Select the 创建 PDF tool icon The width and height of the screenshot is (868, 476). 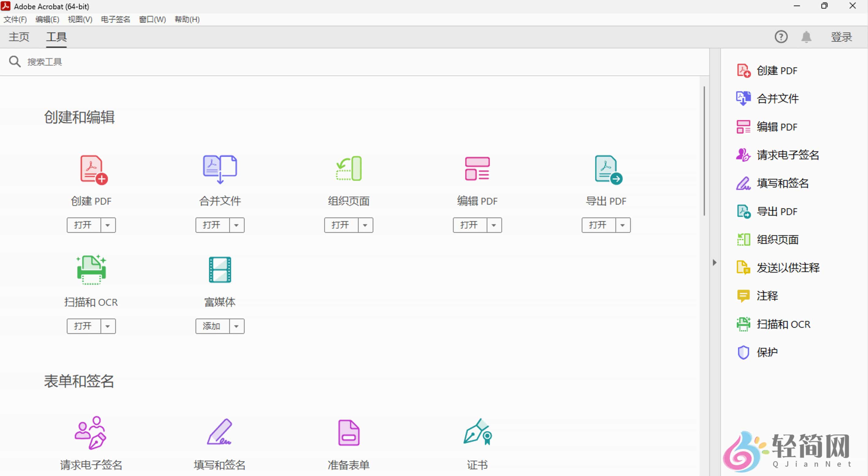(x=91, y=169)
